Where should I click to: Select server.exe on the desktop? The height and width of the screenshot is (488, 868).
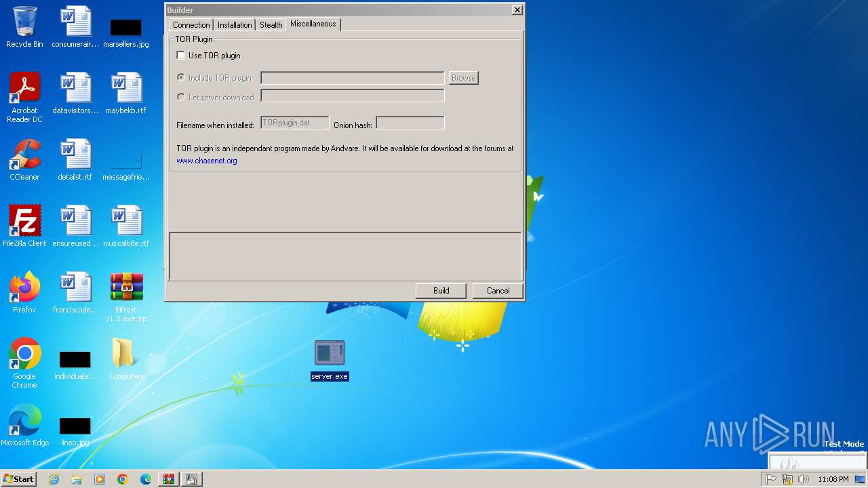[330, 360]
